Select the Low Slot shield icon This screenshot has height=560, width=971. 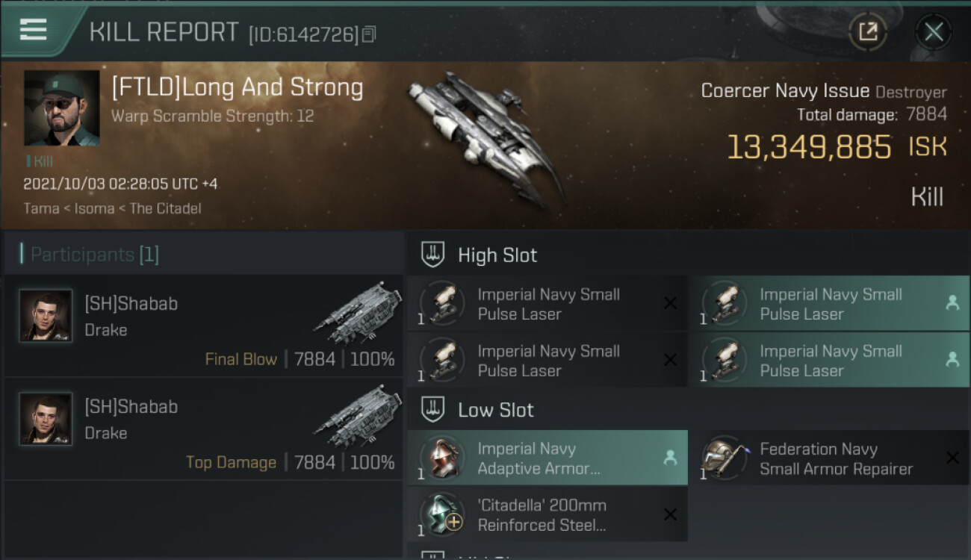[433, 410]
